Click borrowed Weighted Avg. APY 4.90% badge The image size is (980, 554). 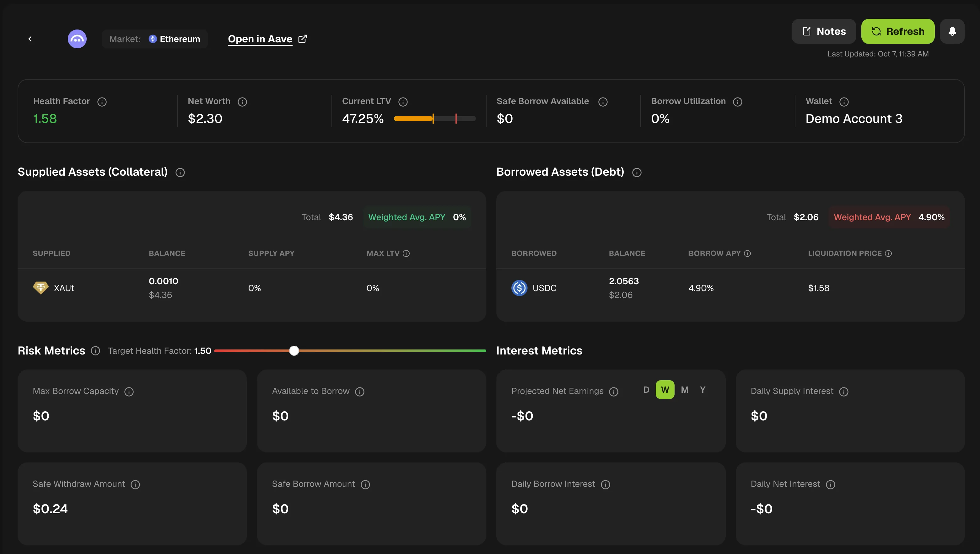(x=889, y=217)
